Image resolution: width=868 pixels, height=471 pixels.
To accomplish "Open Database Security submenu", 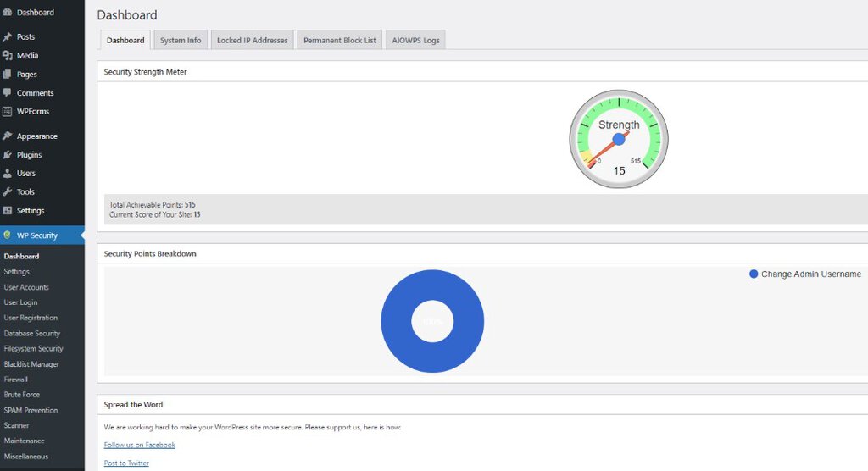I will (x=31, y=333).
